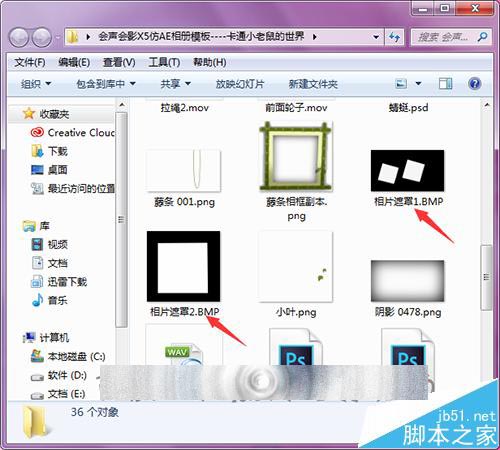Screen dimensions: 500x450
Task: Open the 音乐 library
Action: point(49,301)
